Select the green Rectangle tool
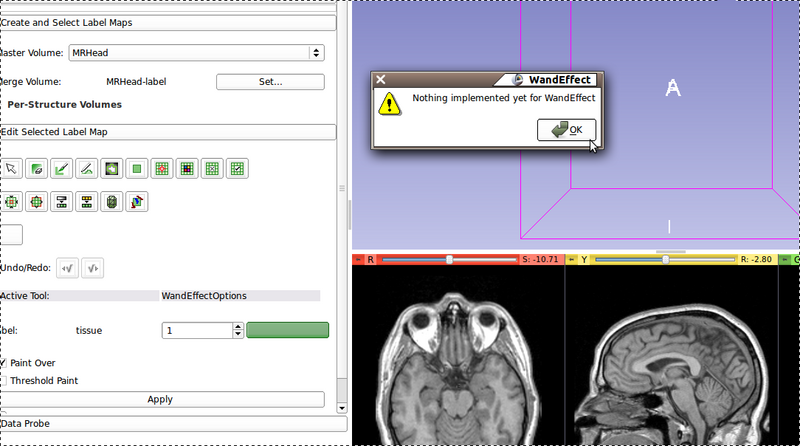The width and height of the screenshot is (800, 446). [x=137, y=169]
